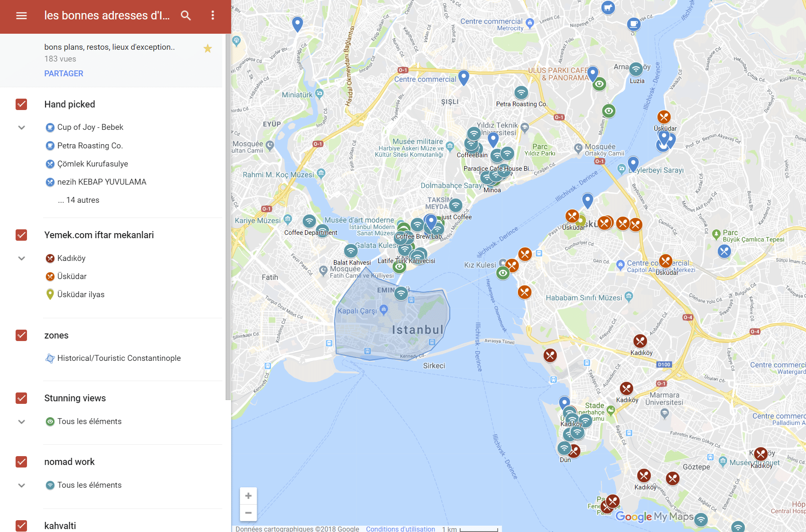Expand the nomad work elements list
This screenshot has height=532, width=806.
tap(22, 485)
